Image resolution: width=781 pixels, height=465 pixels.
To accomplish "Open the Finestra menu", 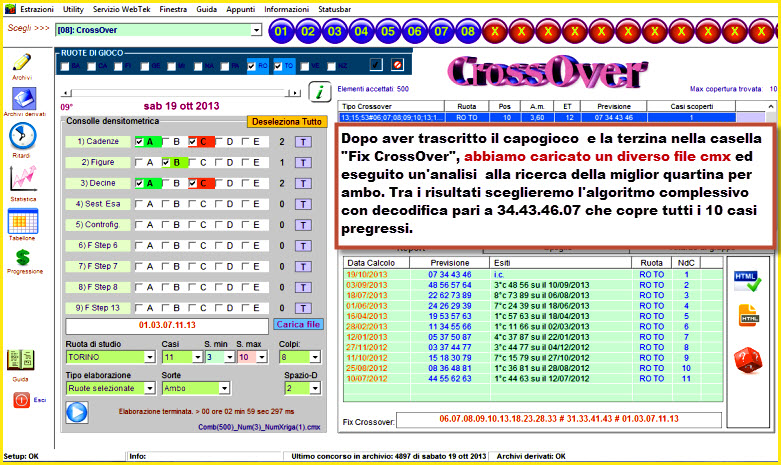I will (x=173, y=9).
